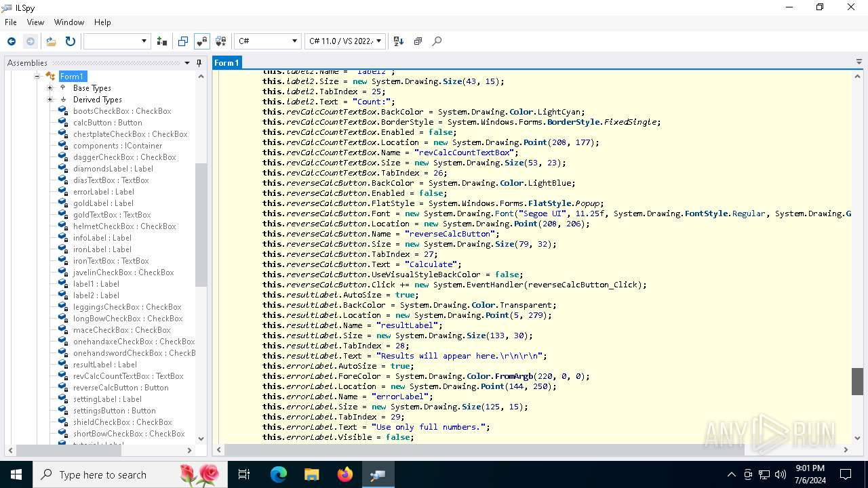The height and width of the screenshot is (488, 868).
Task: Toggle show private and internal members
Action: click(x=201, y=41)
